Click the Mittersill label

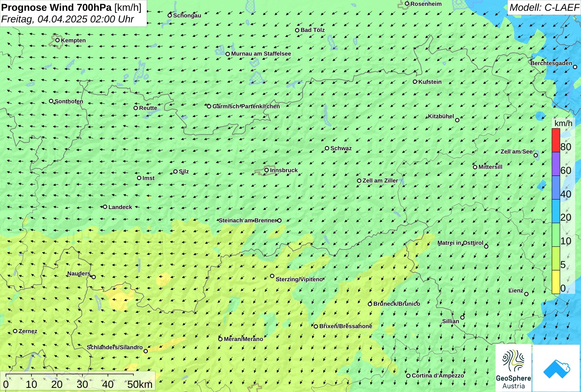491,167
